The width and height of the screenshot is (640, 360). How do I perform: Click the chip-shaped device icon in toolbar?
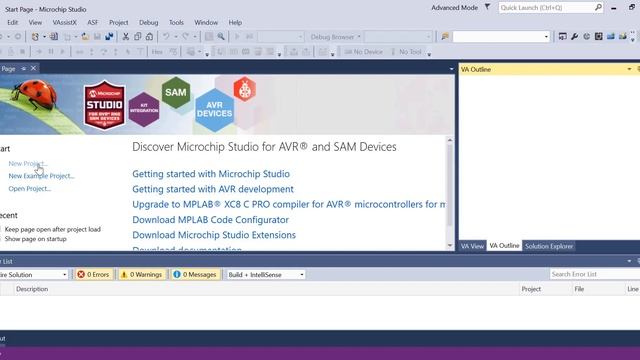[598, 37]
